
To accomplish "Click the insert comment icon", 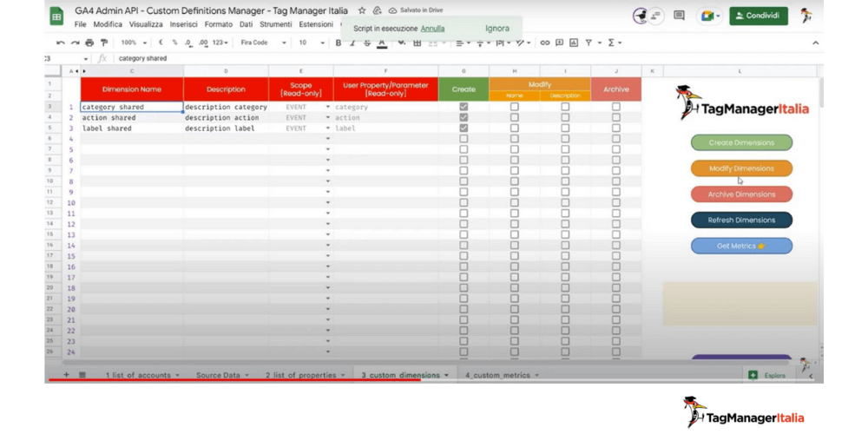I will [x=560, y=43].
